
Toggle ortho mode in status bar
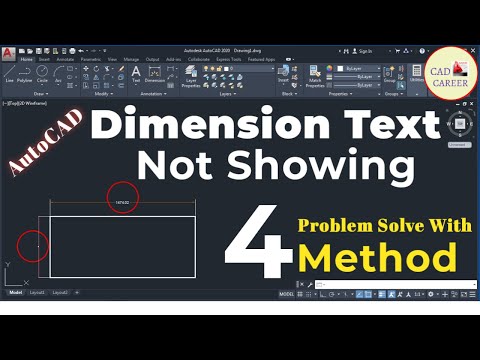click(322, 294)
